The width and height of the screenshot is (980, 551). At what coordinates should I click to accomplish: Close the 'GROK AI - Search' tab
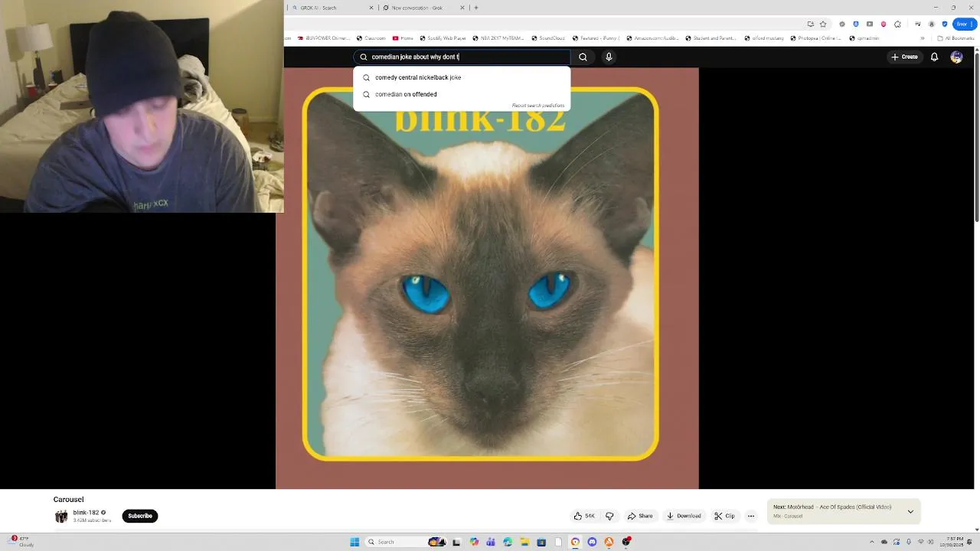point(372,8)
